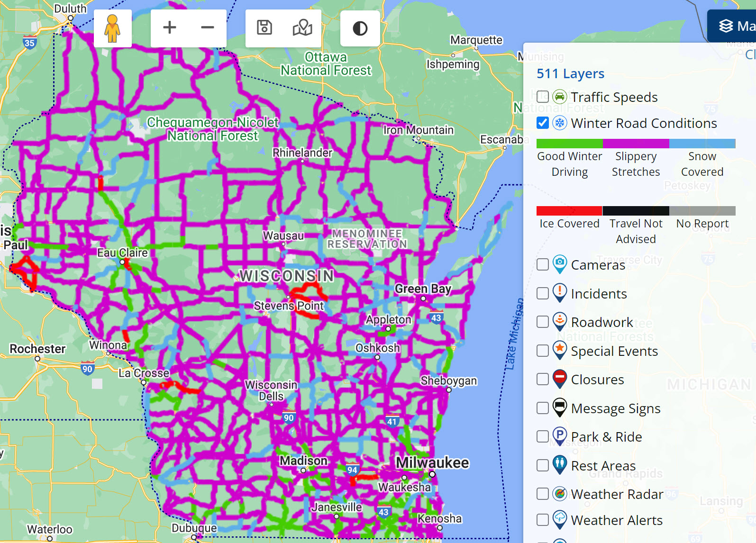The image size is (756, 543).
Task: Click the Weather Radar icon
Action: pyautogui.click(x=560, y=494)
